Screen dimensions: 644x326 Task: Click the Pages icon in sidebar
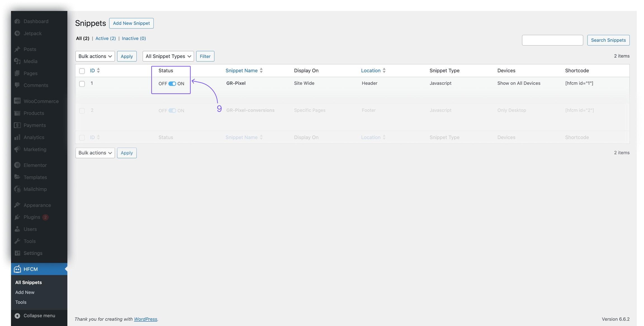[x=17, y=73]
